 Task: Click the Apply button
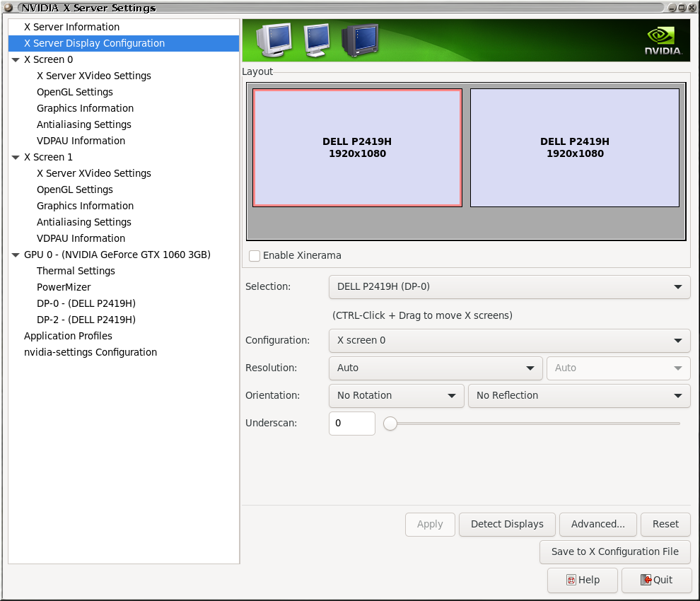point(430,524)
